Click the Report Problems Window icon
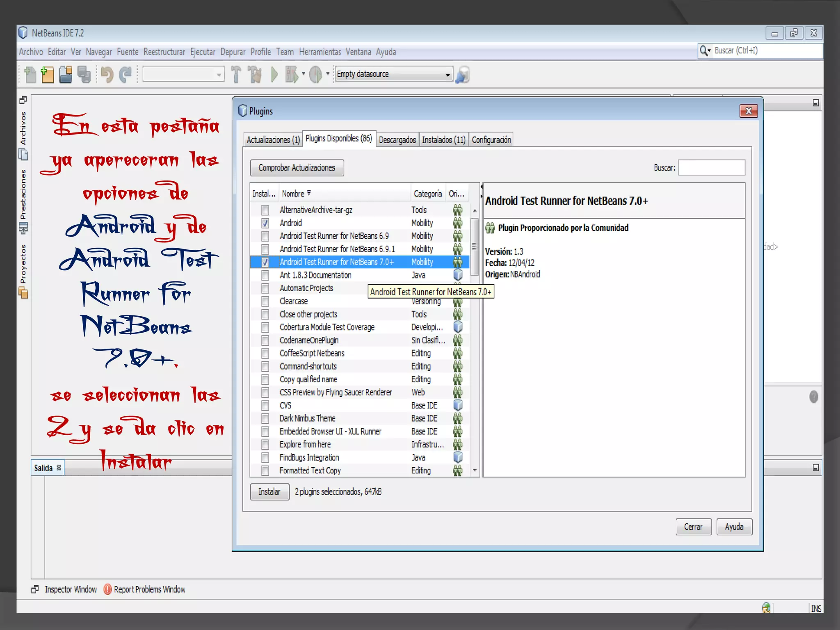 (x=107, y=589)
